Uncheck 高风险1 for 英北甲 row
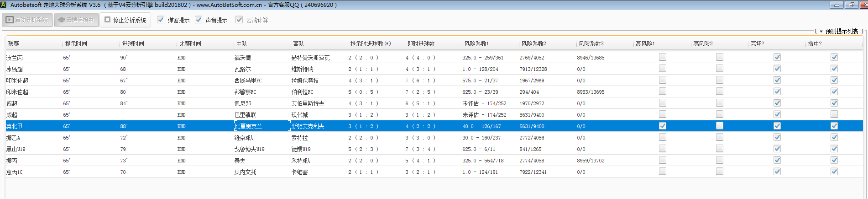Screen dimensions: 868x199 pos(663,126)
